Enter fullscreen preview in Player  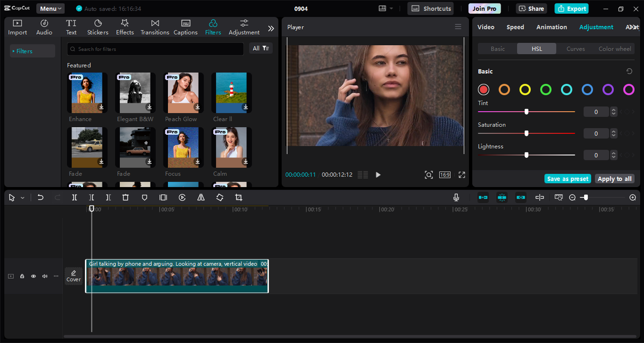pos(461,175)
